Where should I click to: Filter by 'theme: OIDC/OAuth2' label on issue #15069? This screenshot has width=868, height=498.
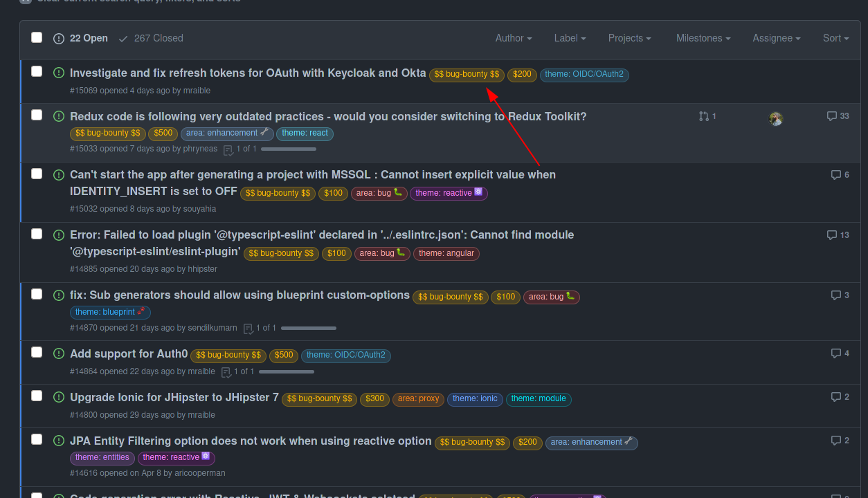point(584,75)
